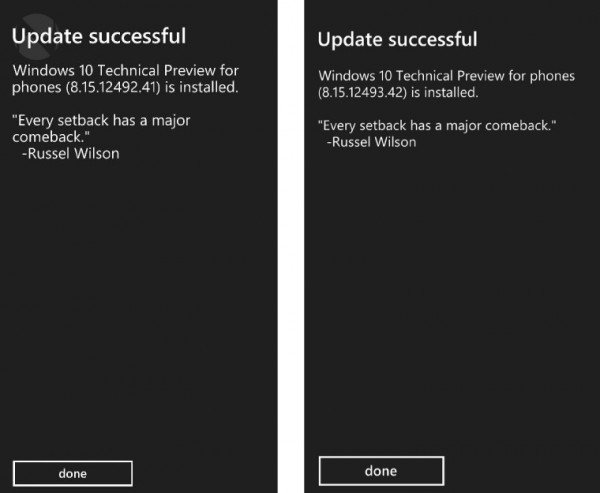Viewport: 600px width, 493px height.
Task: Click left quote 'Every setback has a major'
Action: tap(101, 120)
